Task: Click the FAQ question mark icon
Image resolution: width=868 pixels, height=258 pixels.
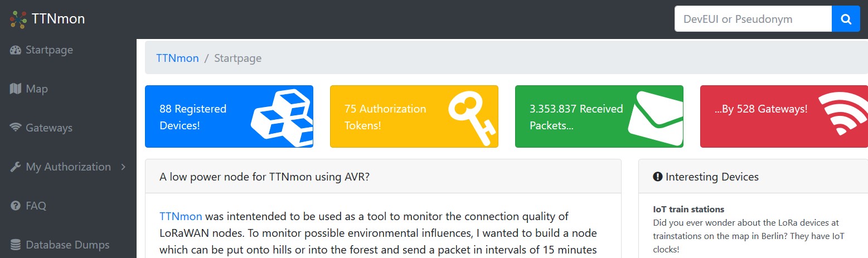Action: pyautogui.click(x=16, y=206)
